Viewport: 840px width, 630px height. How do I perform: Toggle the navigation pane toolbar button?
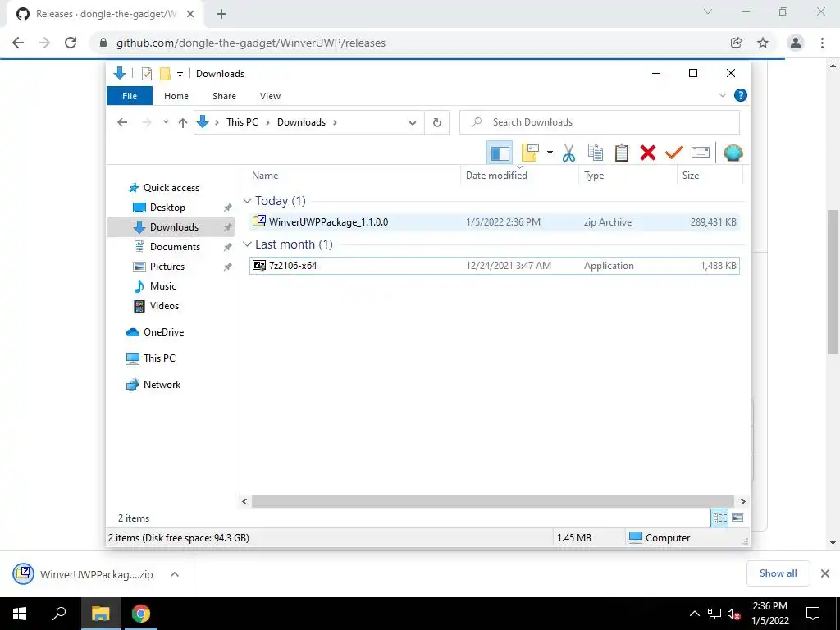tap(500, 153)
